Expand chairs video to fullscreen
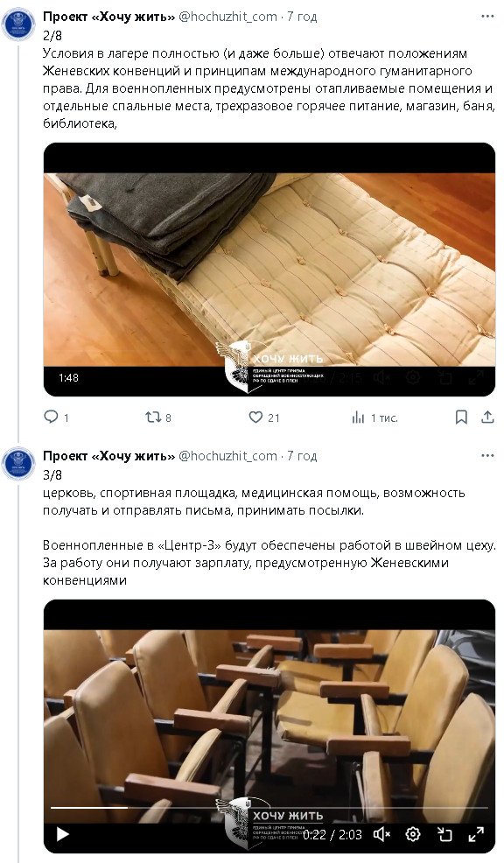Viewport: 504px width, 863px height. (x=476, y=834)
